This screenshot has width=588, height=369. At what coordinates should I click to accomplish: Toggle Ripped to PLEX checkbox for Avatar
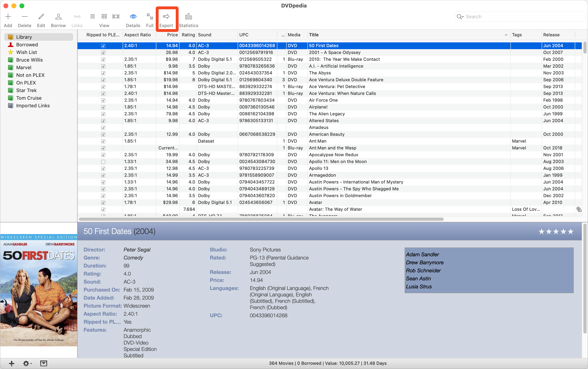103,203
